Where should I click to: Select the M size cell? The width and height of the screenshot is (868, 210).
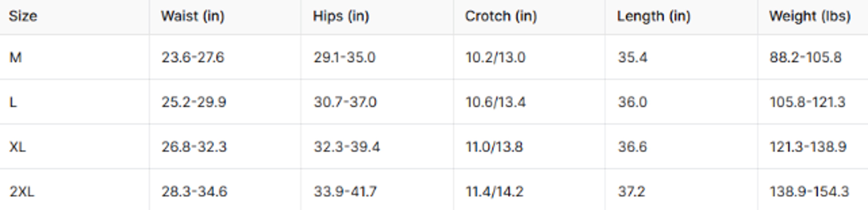coord(16,57)
